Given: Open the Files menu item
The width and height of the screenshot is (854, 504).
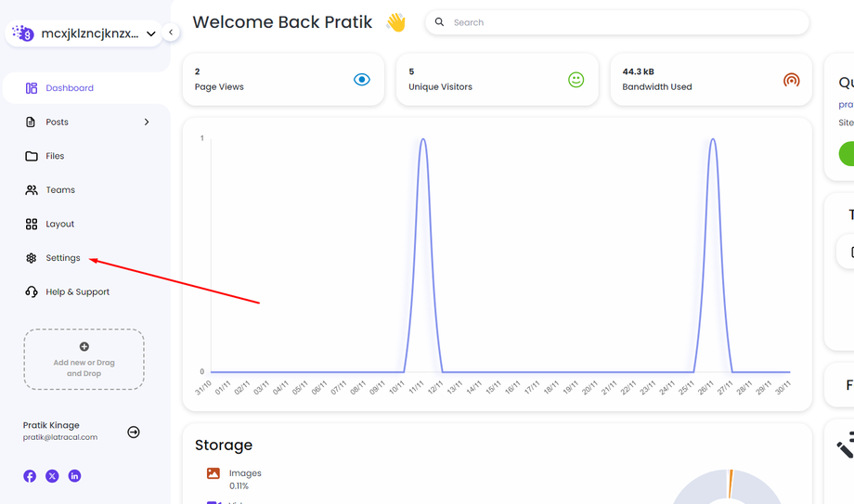Looking at the screenshot, I should pos(55,156).
